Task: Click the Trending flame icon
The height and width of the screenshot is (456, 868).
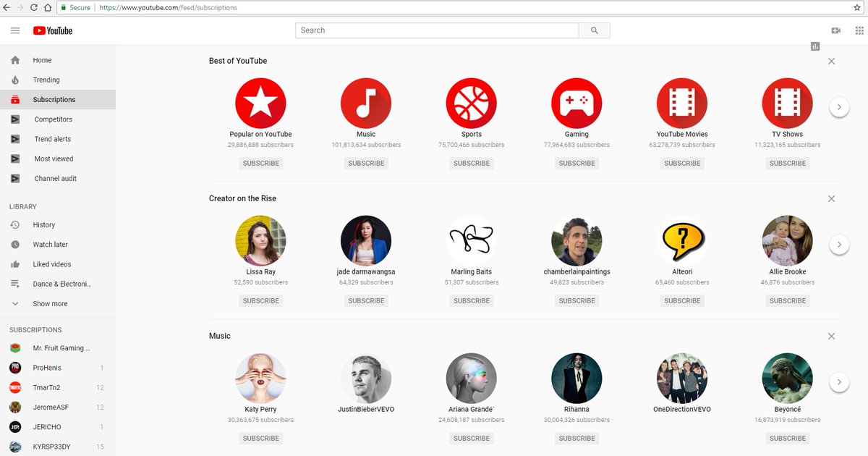Action: [x=15, y=80]
